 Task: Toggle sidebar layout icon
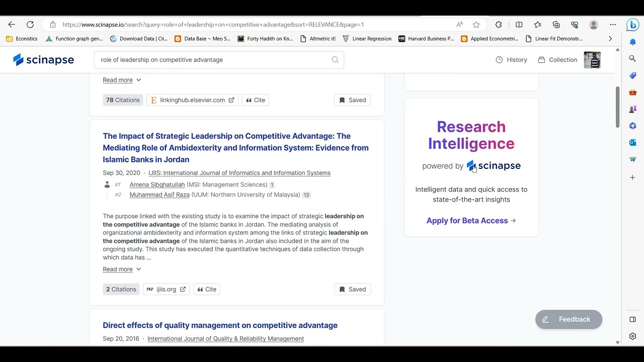(x=633, y=319)
